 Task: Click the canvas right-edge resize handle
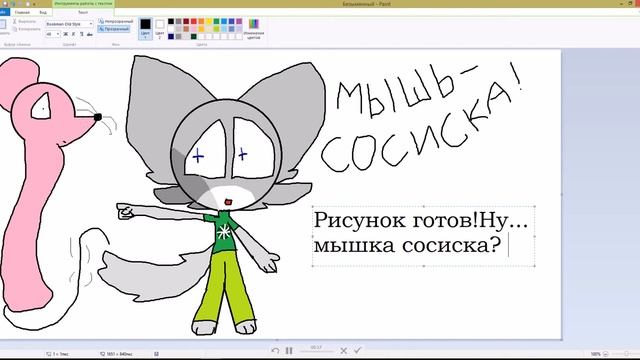562,194
